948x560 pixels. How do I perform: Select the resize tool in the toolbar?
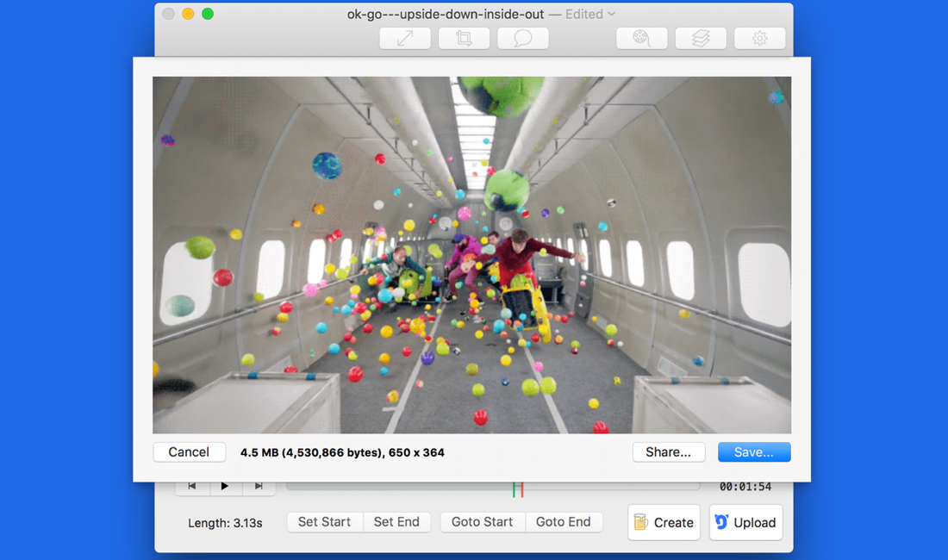(x=404, y=38)
